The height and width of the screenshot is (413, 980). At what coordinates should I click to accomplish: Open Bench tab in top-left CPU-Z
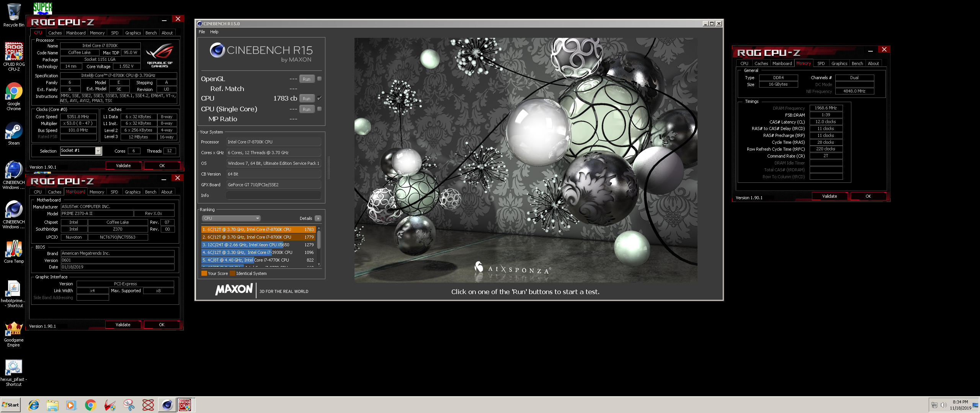pos(151,33)
